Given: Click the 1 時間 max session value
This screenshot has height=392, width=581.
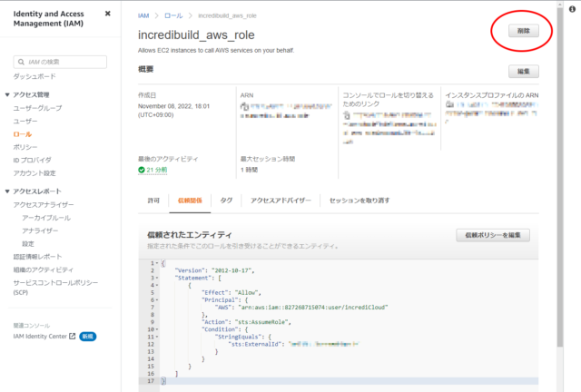Looking at the screenshot, I should point(249,170).
